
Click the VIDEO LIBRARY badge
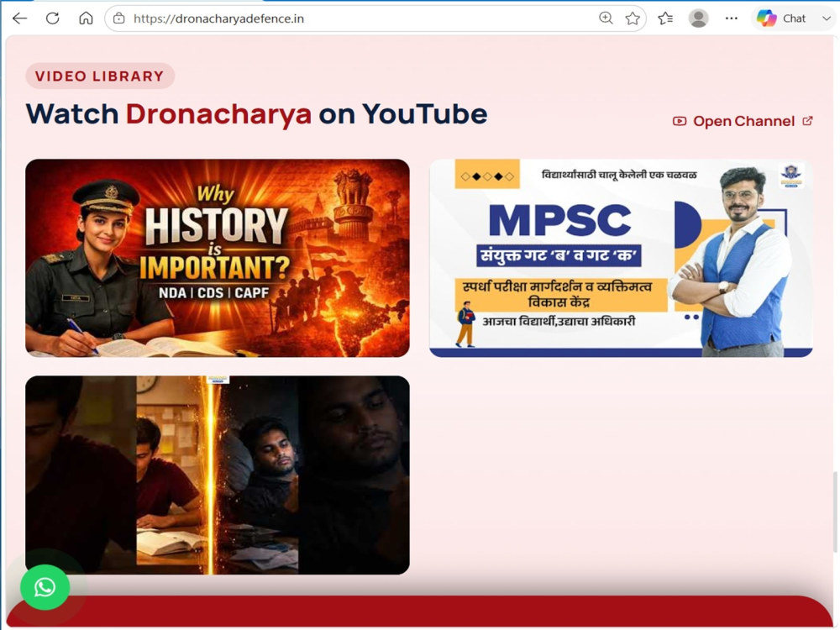pyautogui.click(x=100, y=76)
